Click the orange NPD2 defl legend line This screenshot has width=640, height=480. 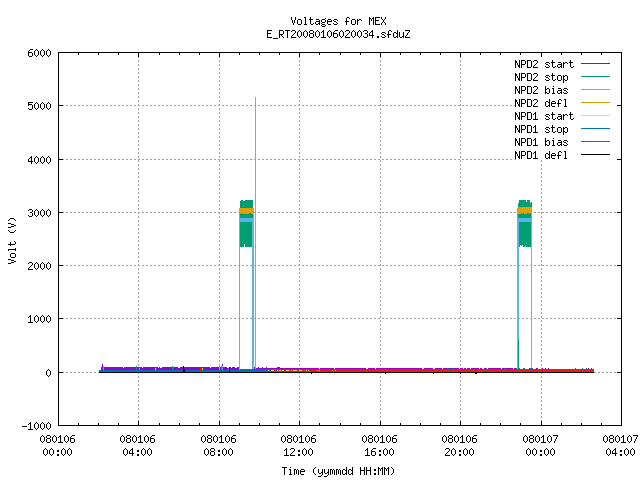click(595, 103)
